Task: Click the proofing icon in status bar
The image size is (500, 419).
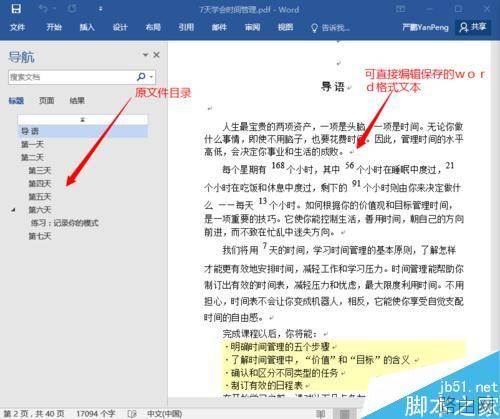Action: pos(132,414)
